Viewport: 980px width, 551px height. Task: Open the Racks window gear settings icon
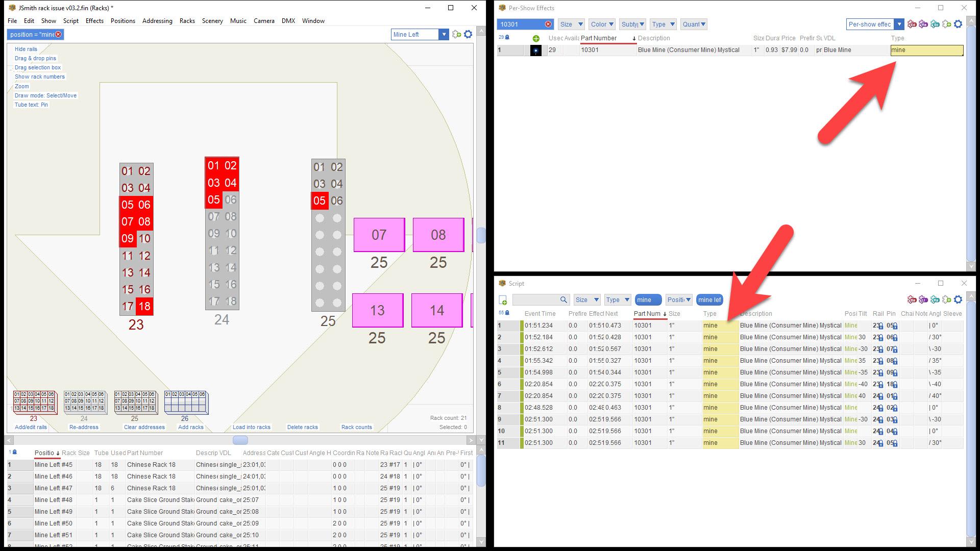pos(468,34)
